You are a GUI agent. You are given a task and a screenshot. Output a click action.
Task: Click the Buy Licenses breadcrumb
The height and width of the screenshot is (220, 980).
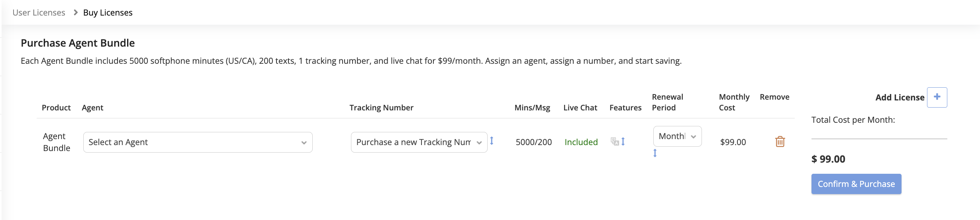108,13
